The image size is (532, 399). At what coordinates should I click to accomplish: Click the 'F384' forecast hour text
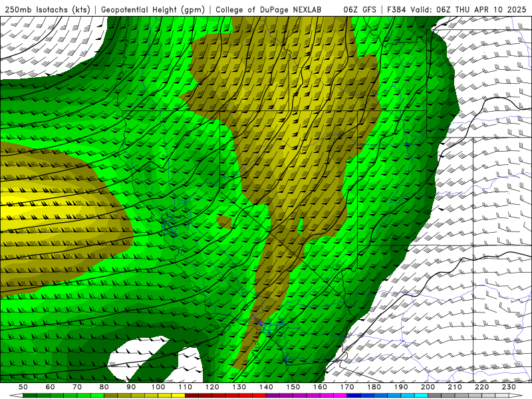(x=396, y=10)
